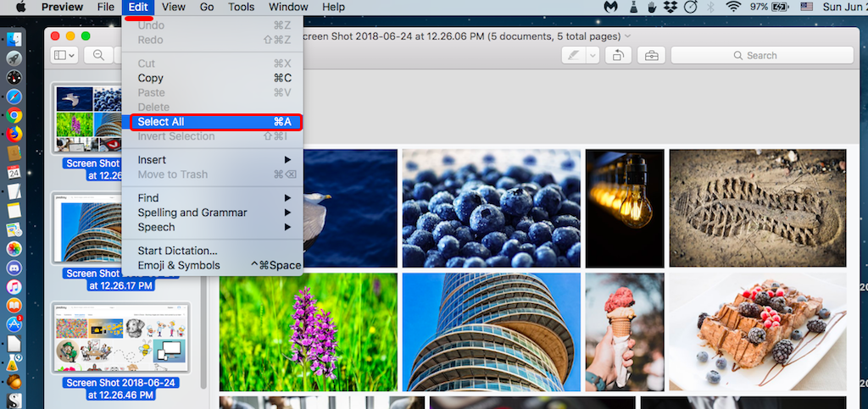Open the Tools menu
Viewport: 868px width, 409px height.
click(x=241, y=7)
